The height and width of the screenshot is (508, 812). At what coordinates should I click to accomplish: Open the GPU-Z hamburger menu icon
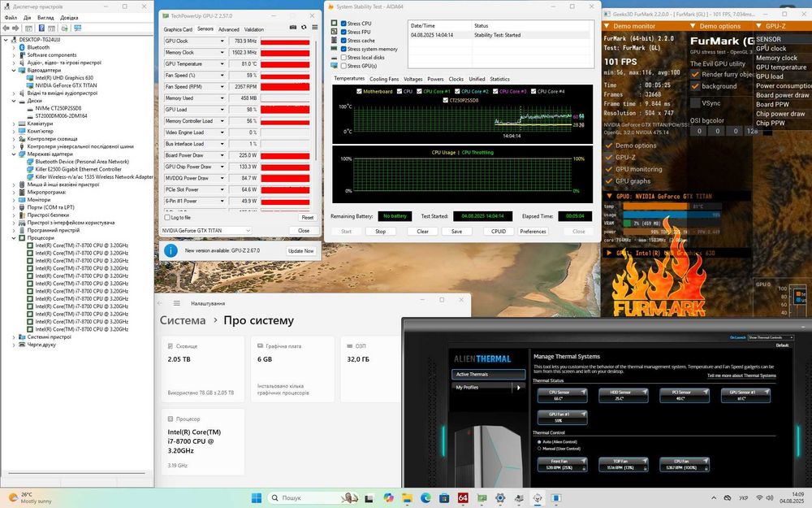pyautogui.click(x=315, y=28)
